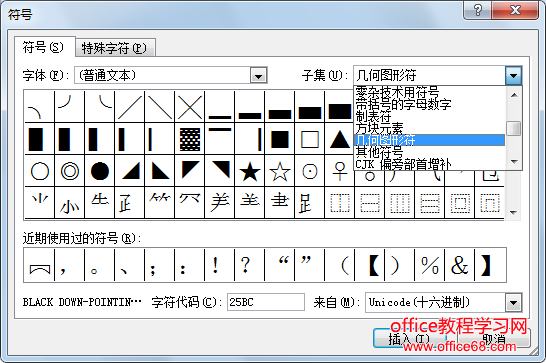Click symbol grid scrollbar down arrow
The image size is (546, 363).
513,213
